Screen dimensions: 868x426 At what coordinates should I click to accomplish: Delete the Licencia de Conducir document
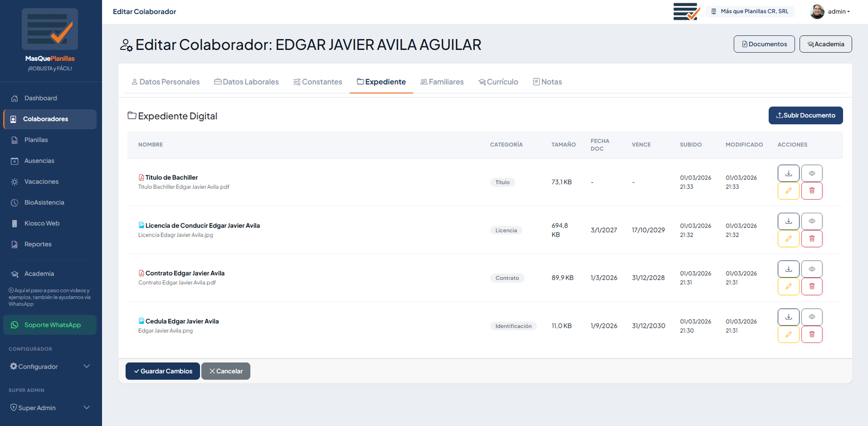[812, 239]
